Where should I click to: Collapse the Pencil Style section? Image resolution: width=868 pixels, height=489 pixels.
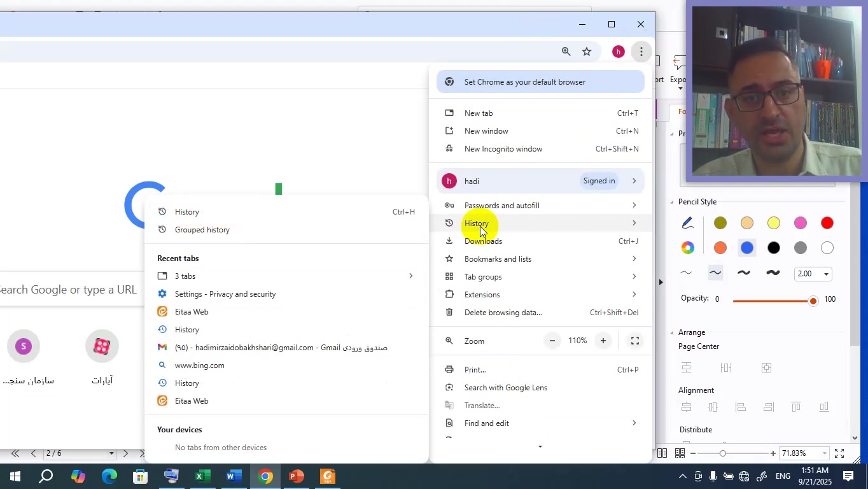click(671, 202)
